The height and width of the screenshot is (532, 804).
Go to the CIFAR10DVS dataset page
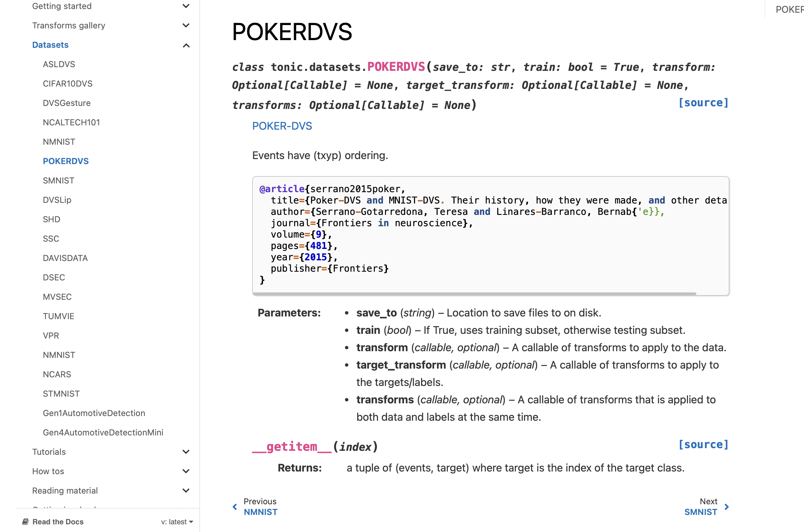click(x=68, y=84)
